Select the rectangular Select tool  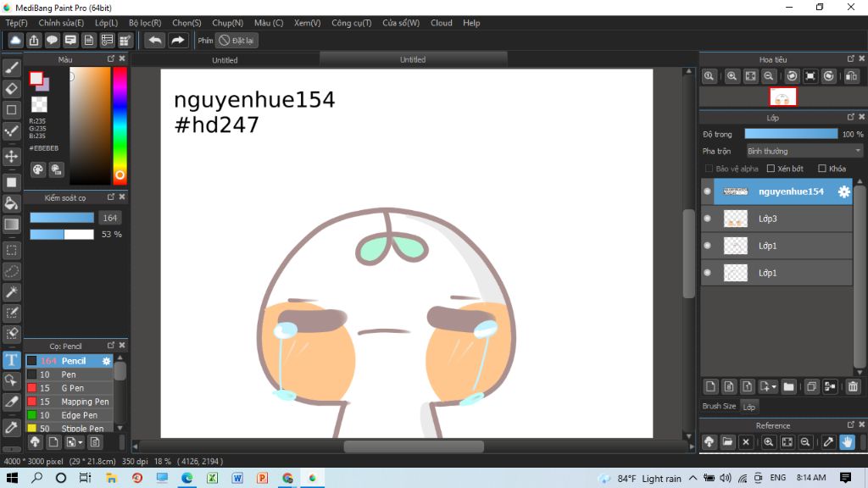point(12,250)
